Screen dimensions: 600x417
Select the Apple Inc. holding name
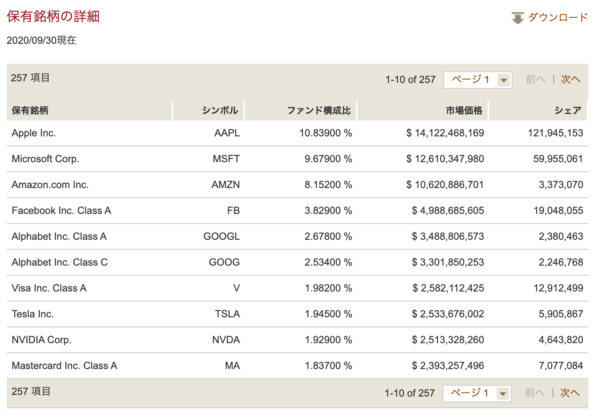click(34, 133)
